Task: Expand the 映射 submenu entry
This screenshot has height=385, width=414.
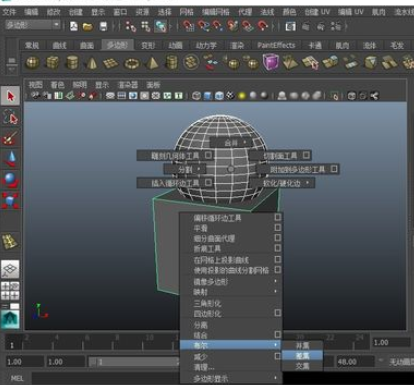Action: 231,292
